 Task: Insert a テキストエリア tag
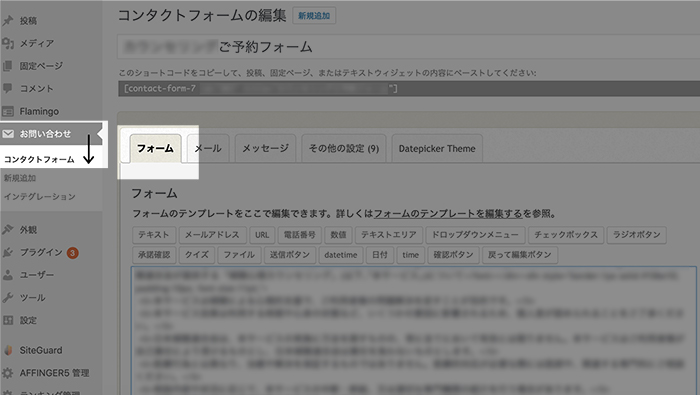(x=388, y=235)
